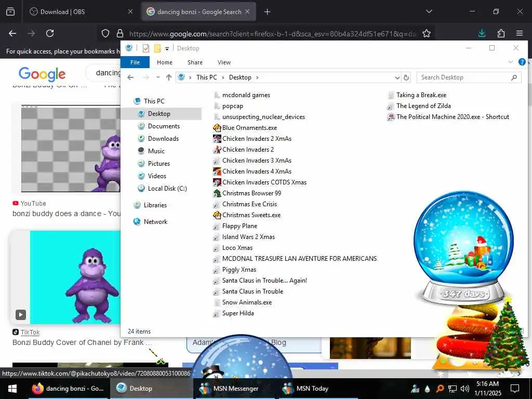Open Firefox application menu hamburger icon

519,33
